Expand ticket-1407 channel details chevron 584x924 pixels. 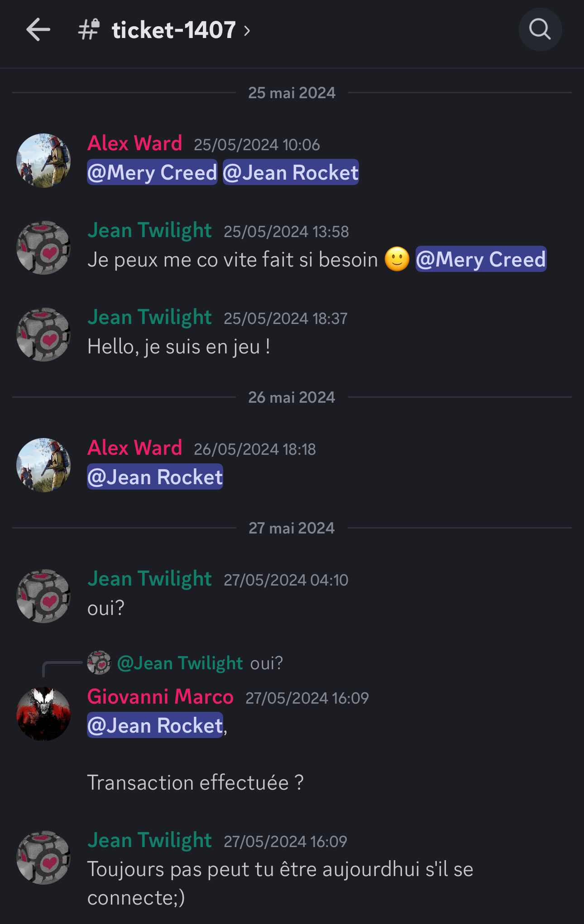point(247,30)
